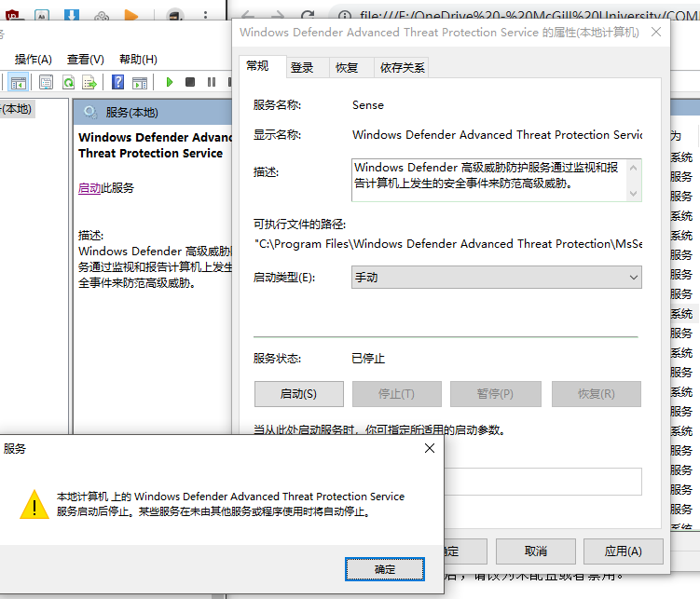Click the blue download arrow extension icon
The image size is (700, 599).
(72, 15)
